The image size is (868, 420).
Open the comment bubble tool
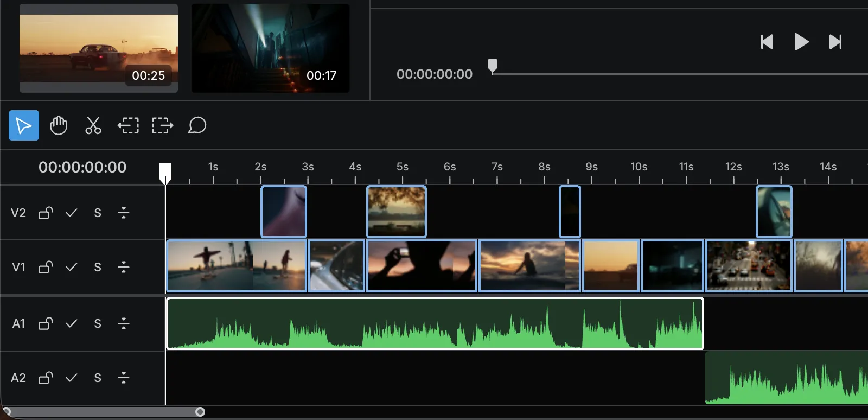click(x=197, y=125)
